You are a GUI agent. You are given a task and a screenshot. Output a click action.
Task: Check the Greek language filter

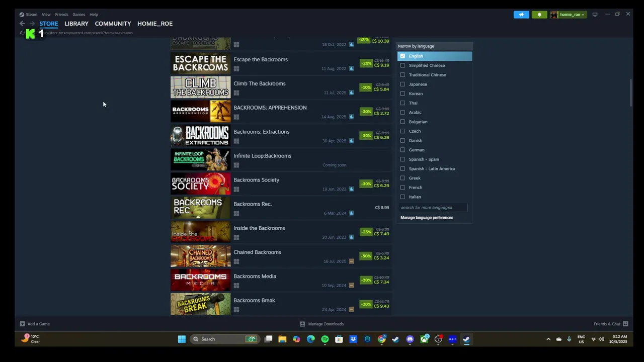coord(403,178)
